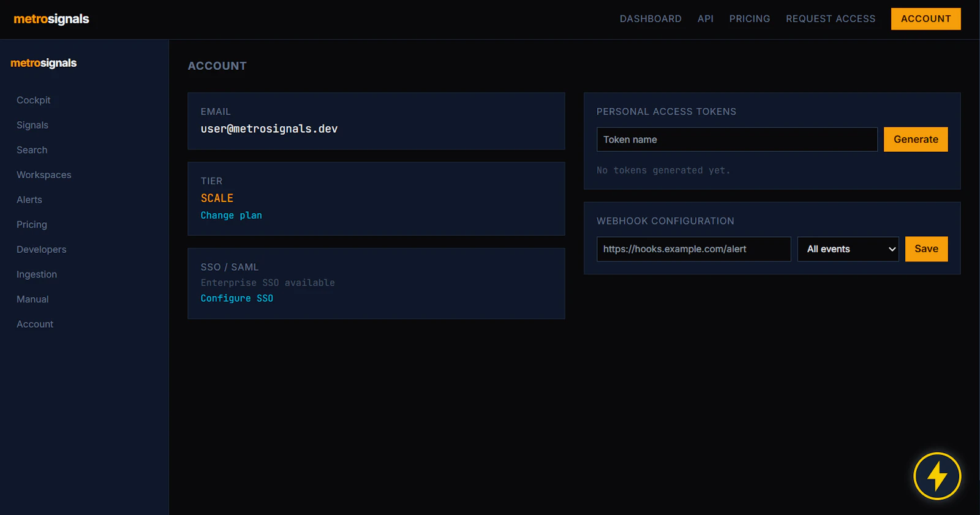Screen dimensions: 980x515
Task: Go to Search in the sidebar
Action: point(32,150)
